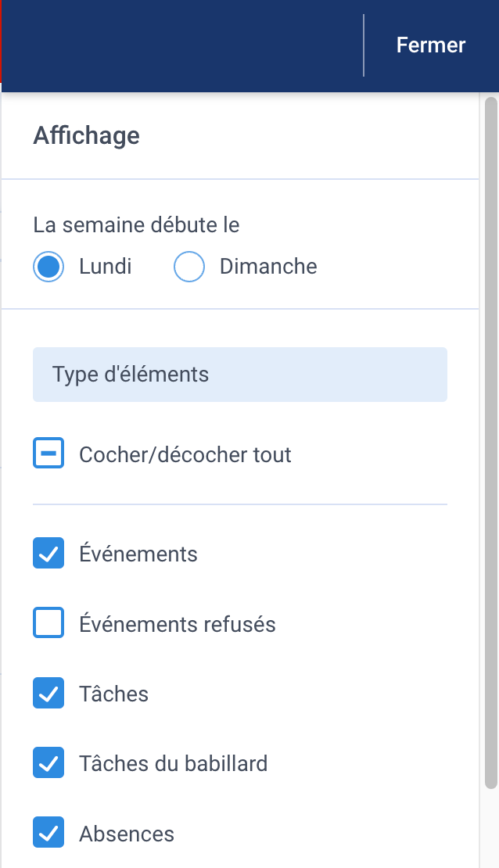This screenshot has width=499, height=868.
Task: Click the 'Cocher/décocher tout' label text
Action: pos(185,454)
